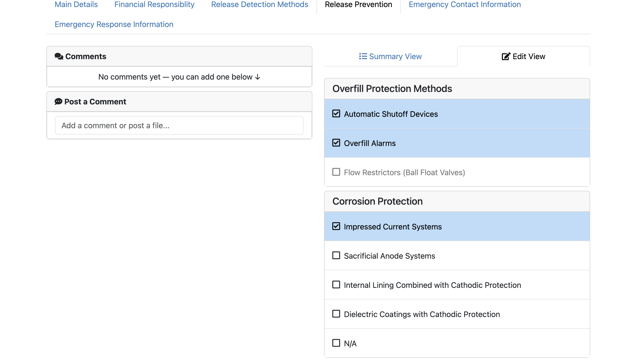Viewport: 635px width, 364px height.
Task: Check Flow Restrictors (Ball Float Valves)
Action: pyautogui.click(x=336, y=172)
